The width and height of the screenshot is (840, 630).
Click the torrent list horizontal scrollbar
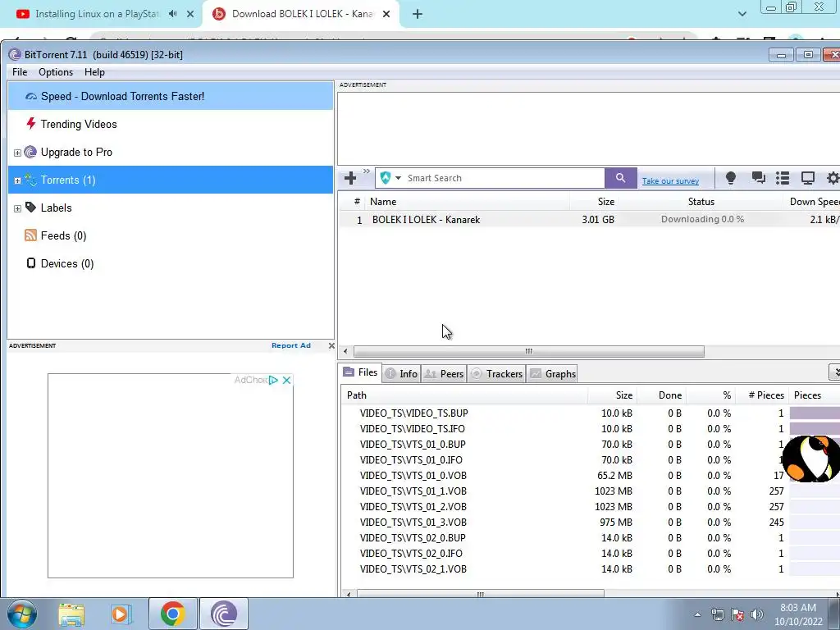coord(529,351)
